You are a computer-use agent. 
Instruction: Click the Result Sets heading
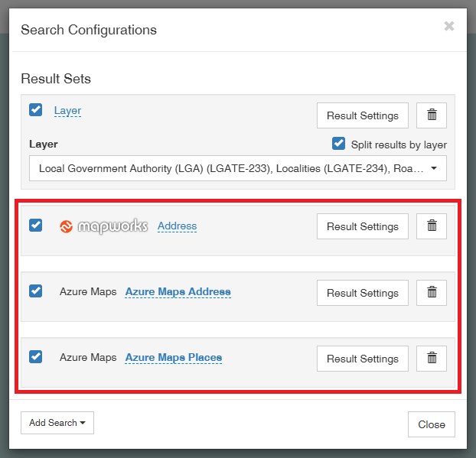56,79
